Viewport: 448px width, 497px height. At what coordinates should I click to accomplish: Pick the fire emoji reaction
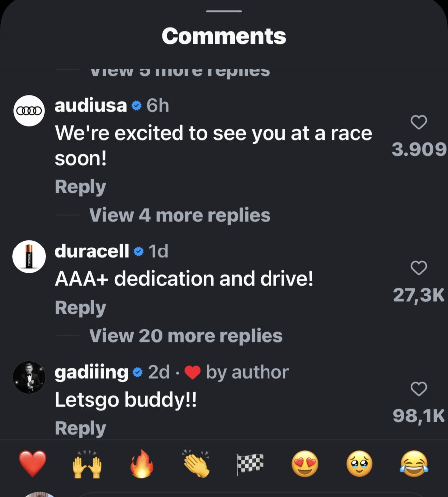142,463
